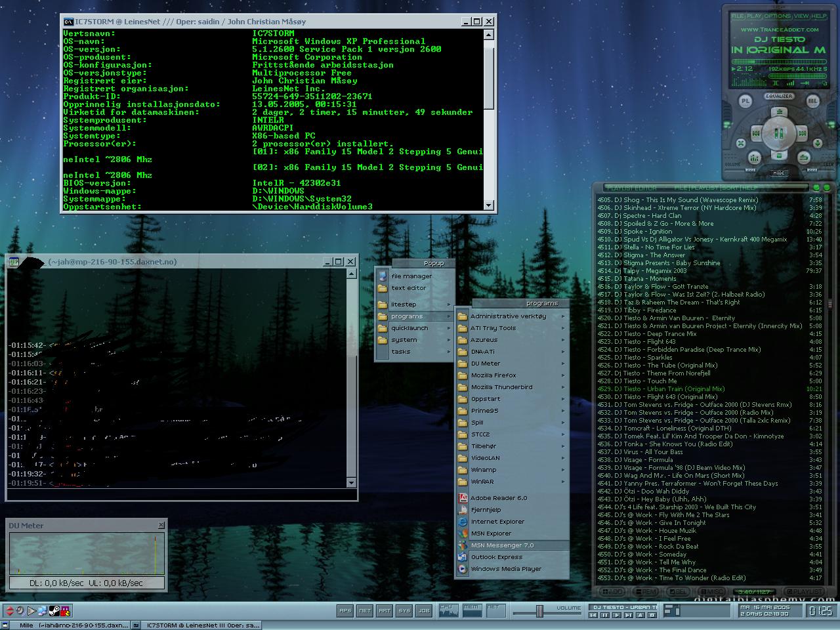Click the eject button above Winamp pause
The image size is (840, 630).
pos(779,112)
